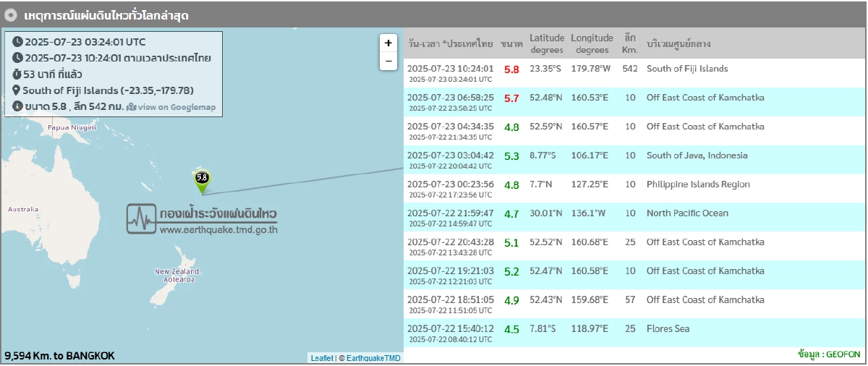Click the 5.8 magnitude value in table
This screenshot has height=366, width=868.
[511, 69]
